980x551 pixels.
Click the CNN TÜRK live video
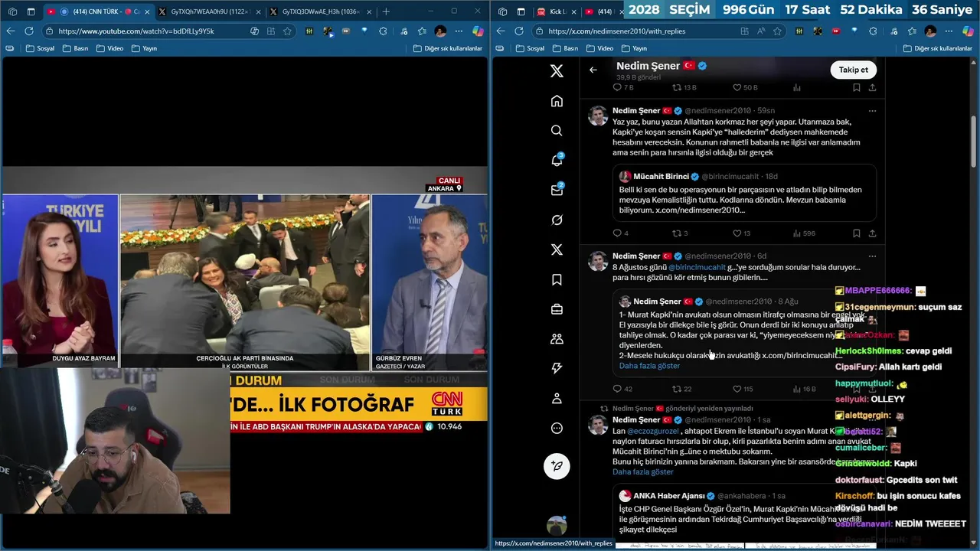[x=244, y=303]
